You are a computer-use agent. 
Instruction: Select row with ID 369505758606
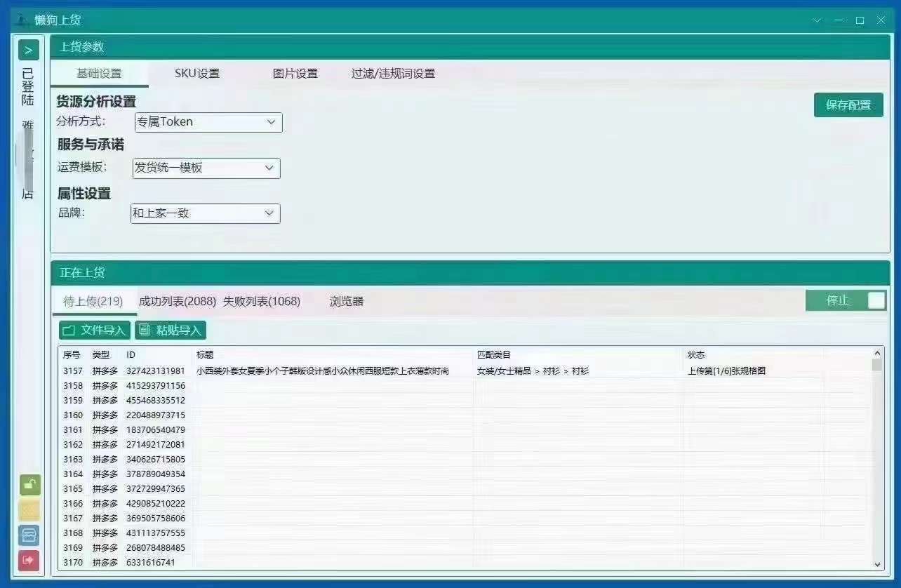466,518
